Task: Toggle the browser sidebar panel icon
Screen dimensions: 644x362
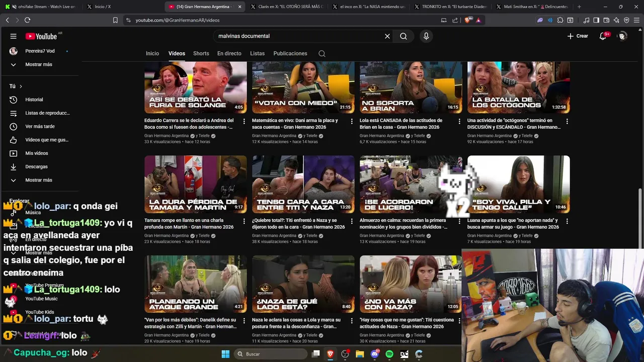Action: tap(596, 20)
